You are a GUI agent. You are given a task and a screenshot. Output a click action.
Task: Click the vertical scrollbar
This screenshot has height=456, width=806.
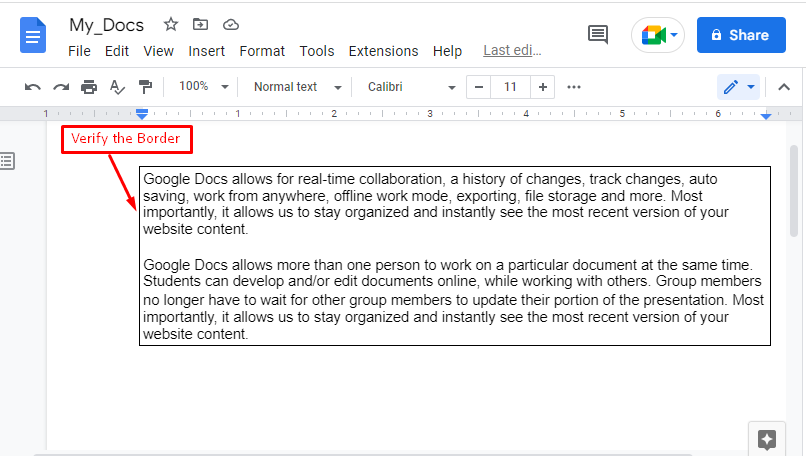coord(794,191)
